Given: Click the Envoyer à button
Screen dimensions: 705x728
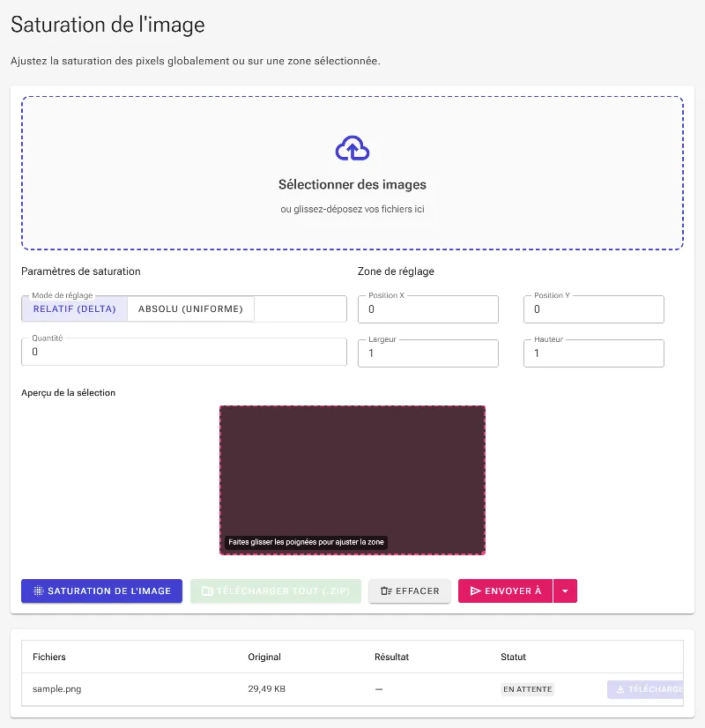Looking at the screenshot, I should (506, 591).
